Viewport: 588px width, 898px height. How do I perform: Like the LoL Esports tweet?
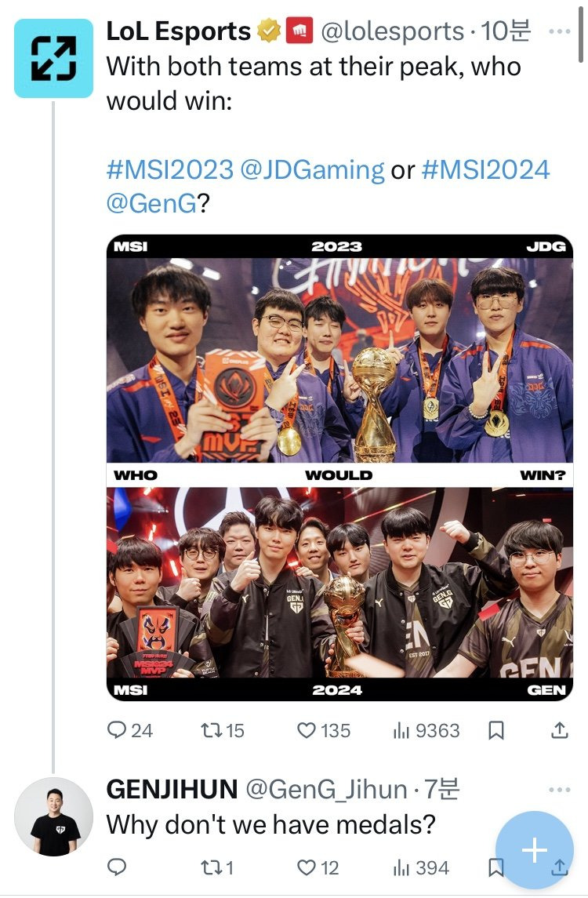click(324, 730)
